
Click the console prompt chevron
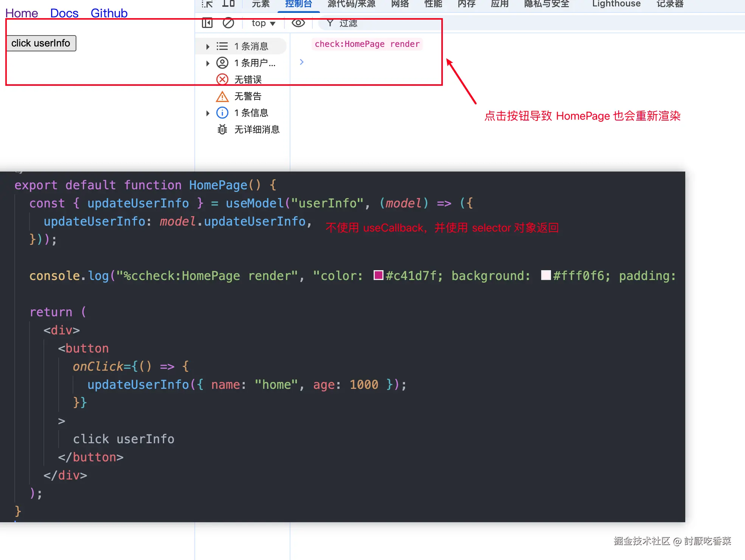[301, 62]
